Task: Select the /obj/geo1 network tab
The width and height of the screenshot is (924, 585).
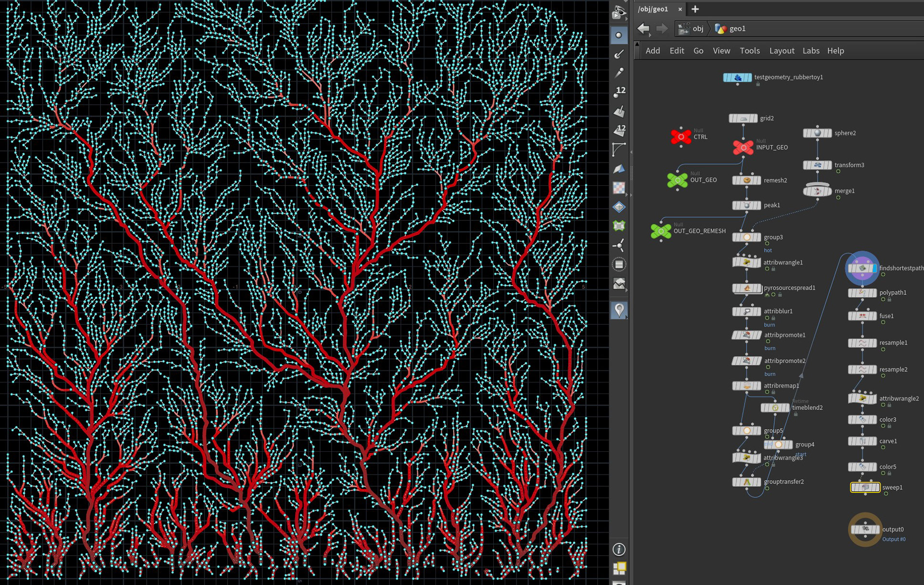Action: [653, 9]
